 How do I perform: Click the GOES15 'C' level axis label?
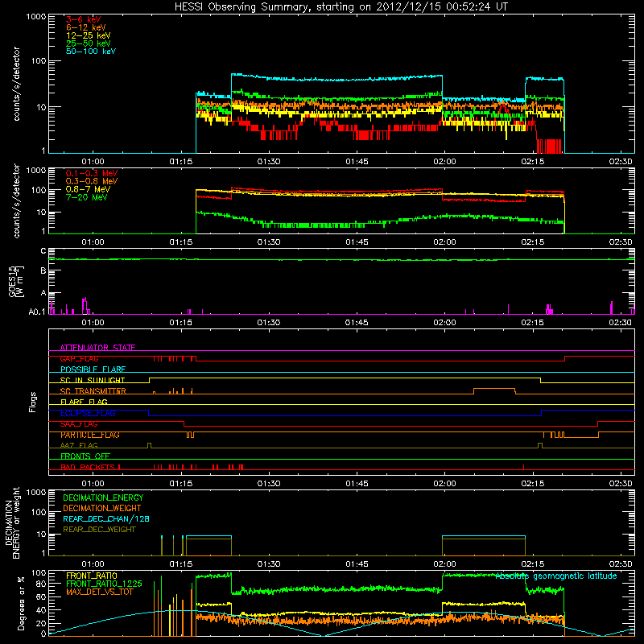(x=43, y=251)
